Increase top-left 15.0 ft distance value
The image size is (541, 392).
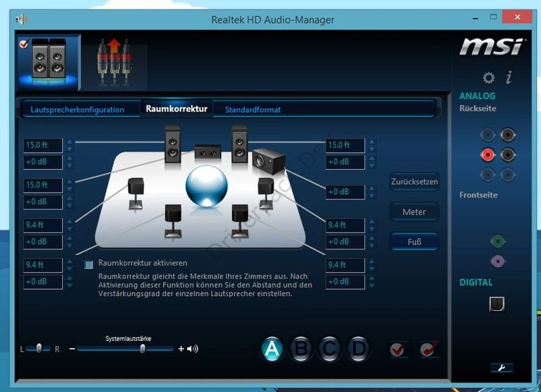[70, 142]
